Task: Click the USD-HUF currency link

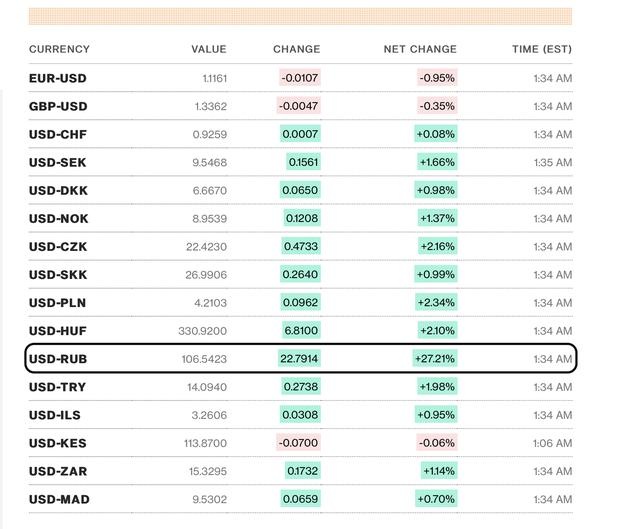Action: (58, 330)
